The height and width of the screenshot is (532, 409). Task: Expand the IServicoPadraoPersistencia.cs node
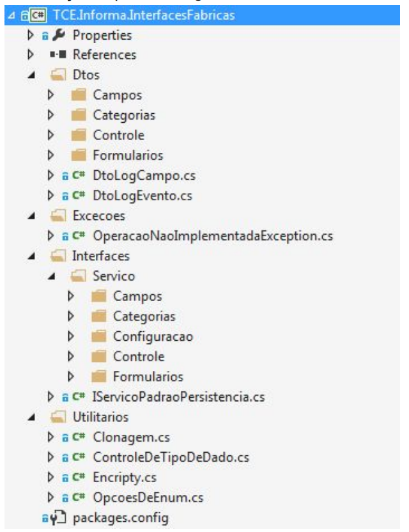[x=50, y=397]
